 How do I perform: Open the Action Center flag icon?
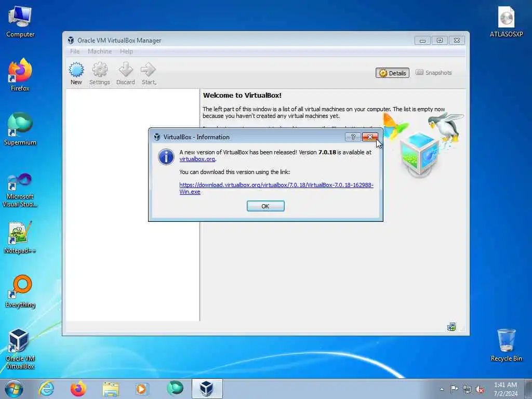pyautogui.click(x=454, y=389)
